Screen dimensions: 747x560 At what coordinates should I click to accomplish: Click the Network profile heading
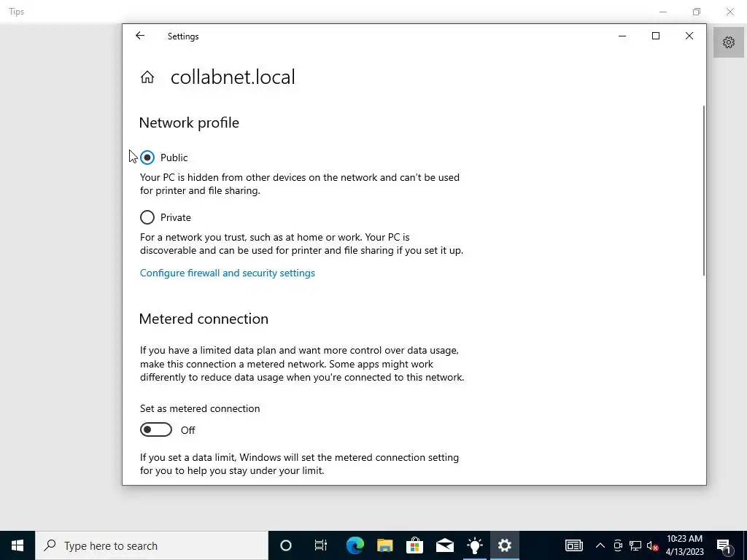coord(189,122)
